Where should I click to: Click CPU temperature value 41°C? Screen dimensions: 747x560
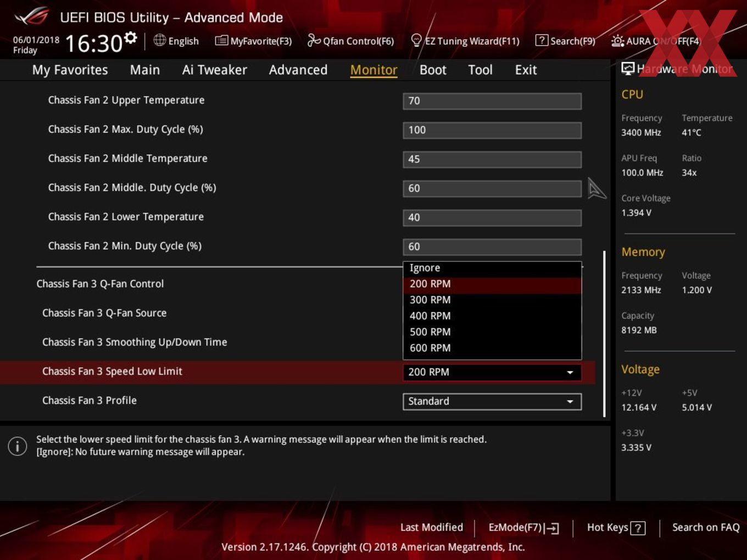[x=691, y=132]
